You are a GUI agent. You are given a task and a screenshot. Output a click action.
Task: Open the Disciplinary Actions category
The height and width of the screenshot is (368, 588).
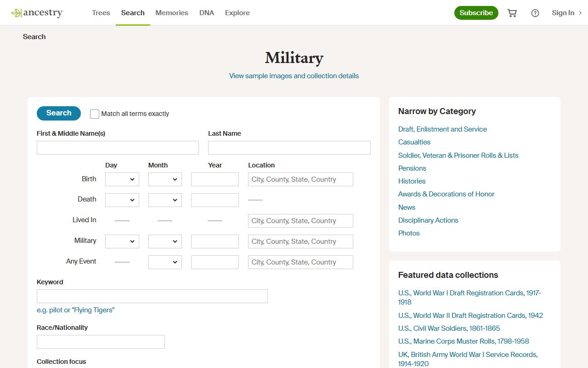428,220
